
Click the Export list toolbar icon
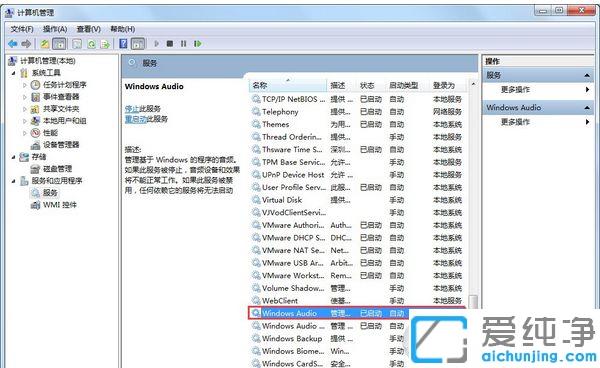[x=105, y=44]
